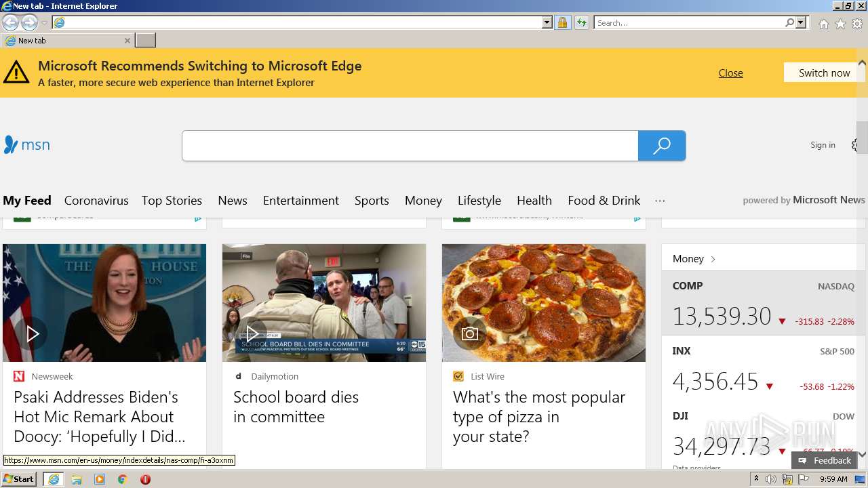Open the IE Tools gear icon
Viewport: 868px width, 488px height.
pyautogui.click(x=857, y=24)
